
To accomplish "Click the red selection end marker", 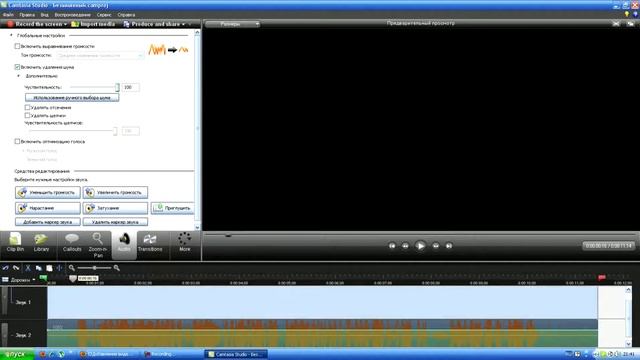I will point(602,278).
